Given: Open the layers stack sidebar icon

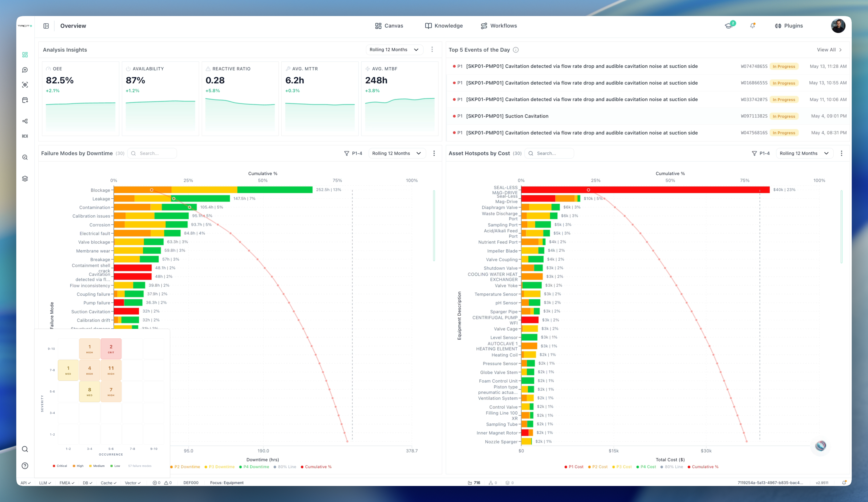Looking at the screenshot, I should click(x=25, y=178).
